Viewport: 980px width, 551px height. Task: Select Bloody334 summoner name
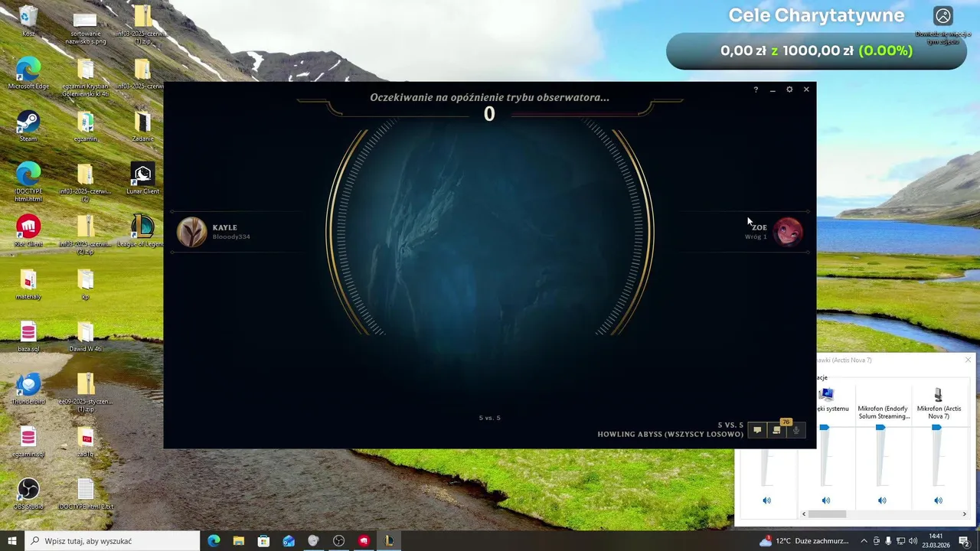(x=231, y=236)
